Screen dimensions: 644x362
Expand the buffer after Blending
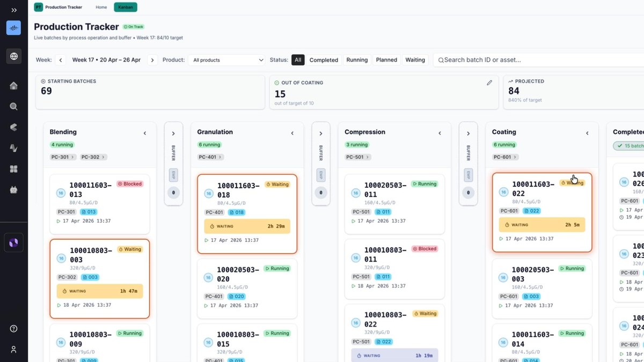(x=173, y=134)
